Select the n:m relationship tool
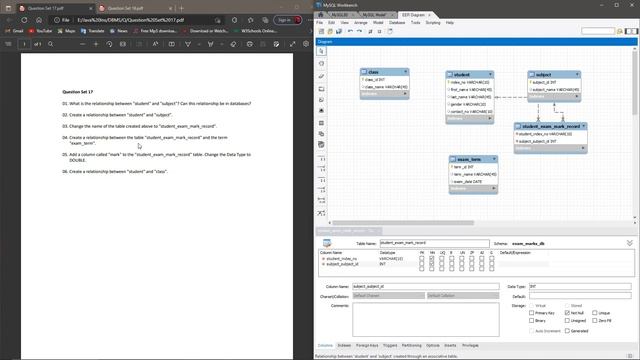 322,200
